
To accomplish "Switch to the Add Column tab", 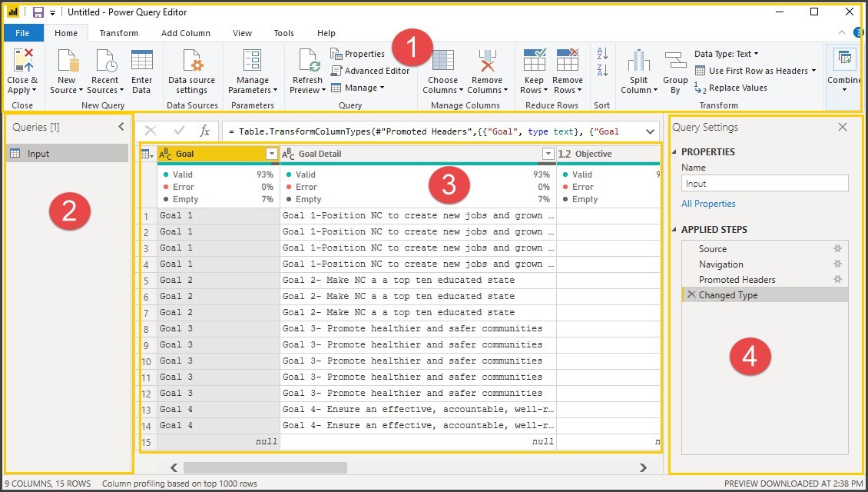I will pyautogui.click(x=185, y=33).
